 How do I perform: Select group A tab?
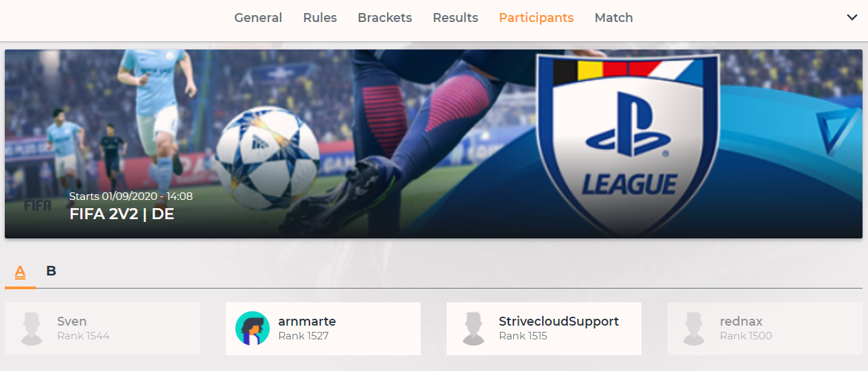(x=21, y=272)
